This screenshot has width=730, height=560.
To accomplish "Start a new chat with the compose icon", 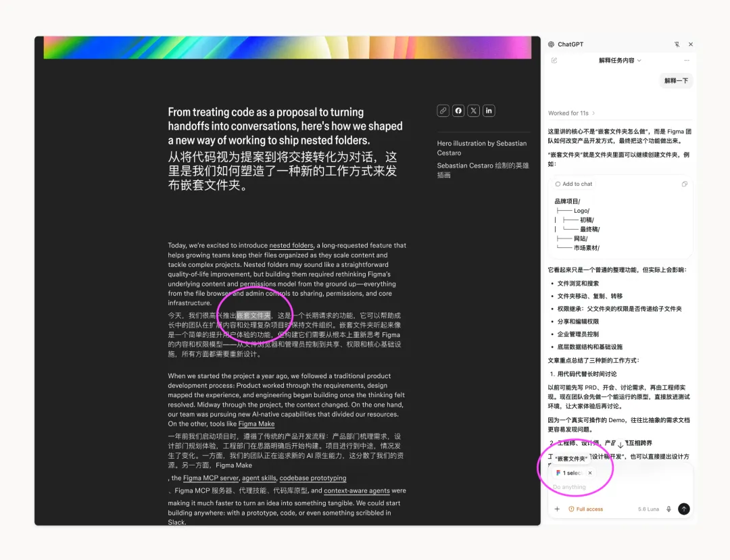I will coord(554,61).
